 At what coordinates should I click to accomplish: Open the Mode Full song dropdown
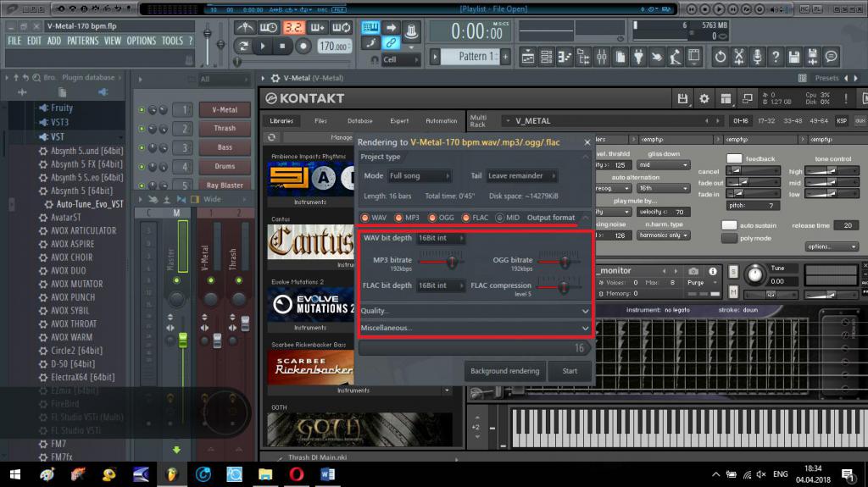click(x=420, y=176)
